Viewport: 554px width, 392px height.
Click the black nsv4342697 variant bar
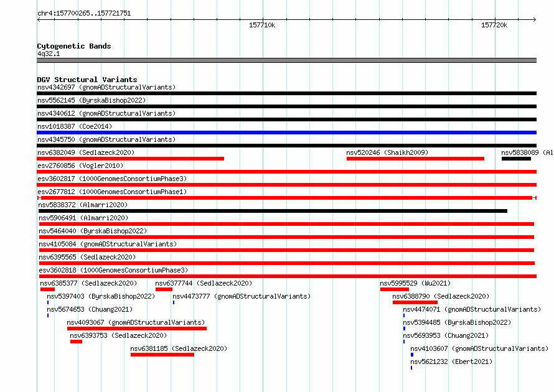pos(286,93)
